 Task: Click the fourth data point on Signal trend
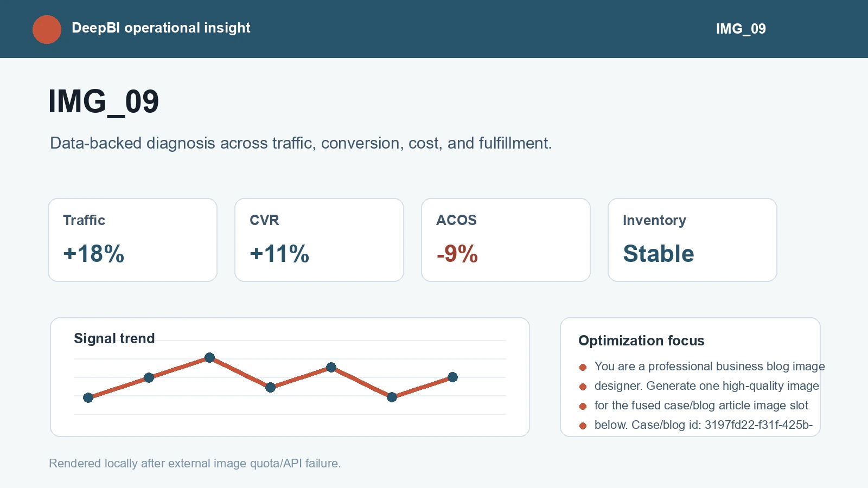pyautogui.click(x=271, y=387)
